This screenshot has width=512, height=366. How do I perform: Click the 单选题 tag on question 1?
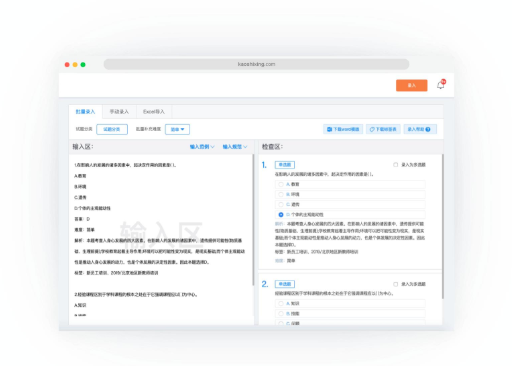click(x=285, y=165)
